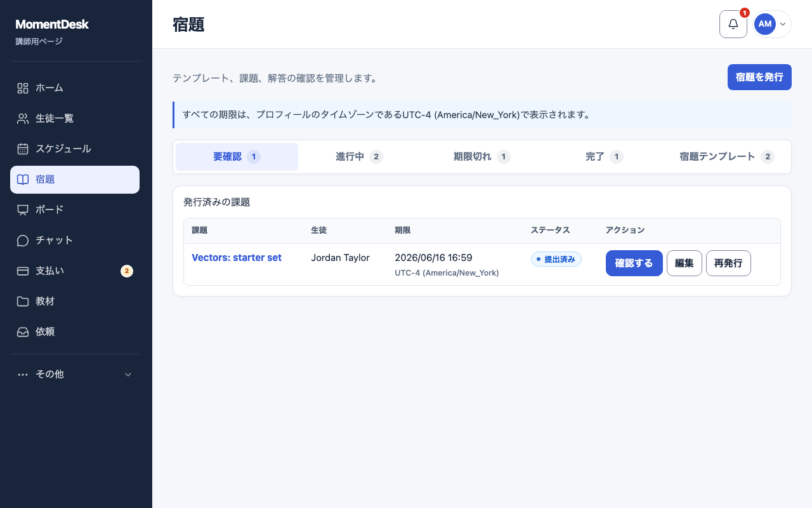Click the 宿題を発行 button
Image resolution: width=812 pixels, height=508 pixels.
(759, 77)
